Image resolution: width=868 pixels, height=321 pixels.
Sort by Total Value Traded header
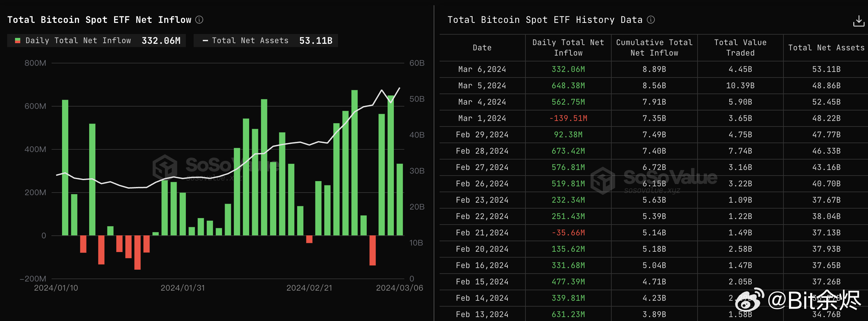point(740,48)
